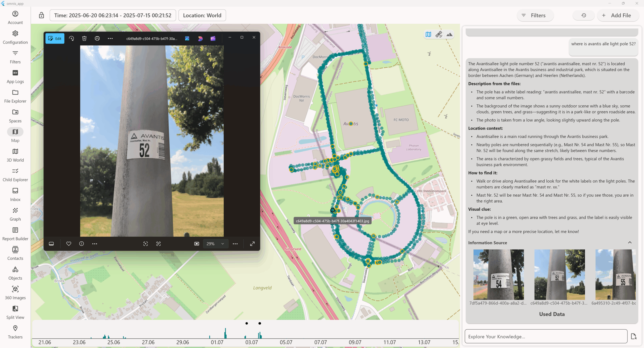Click scan text icon in photo viewer
Viewport: 644px width, 348px height.
(x=158, y=244)
